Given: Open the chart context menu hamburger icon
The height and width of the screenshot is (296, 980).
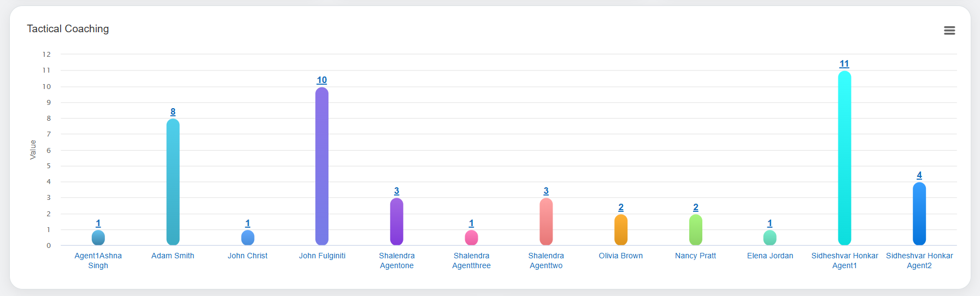Looking at the screenshot, I should 949,31.
